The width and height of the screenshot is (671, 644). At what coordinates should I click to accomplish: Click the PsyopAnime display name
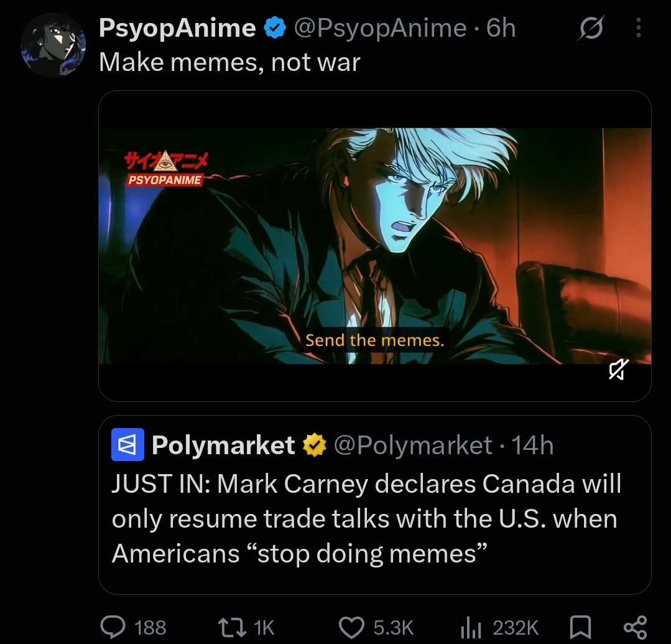click(177, 28)
